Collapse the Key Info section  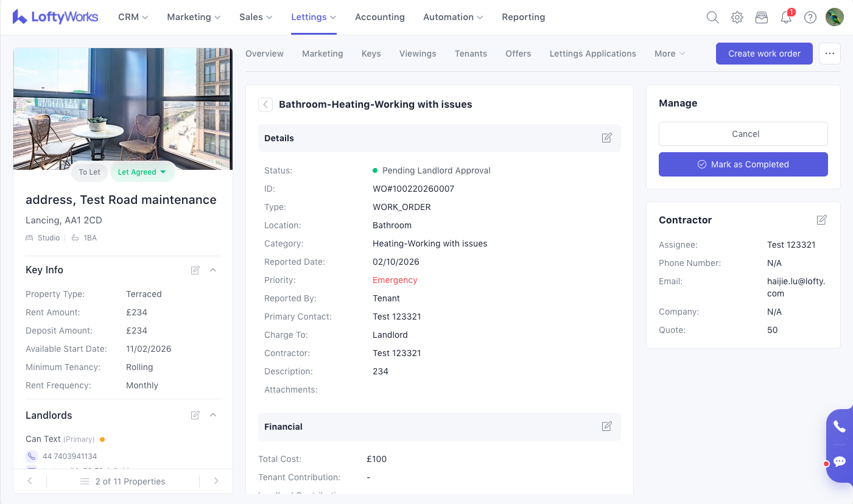tap(213, 270)
